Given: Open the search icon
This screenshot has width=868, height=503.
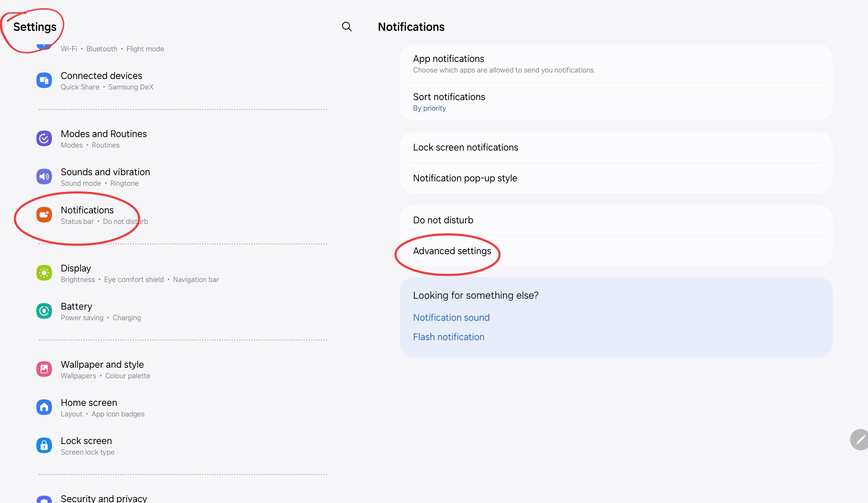Looking at the screenshot, I should click(x=347, y=26).
